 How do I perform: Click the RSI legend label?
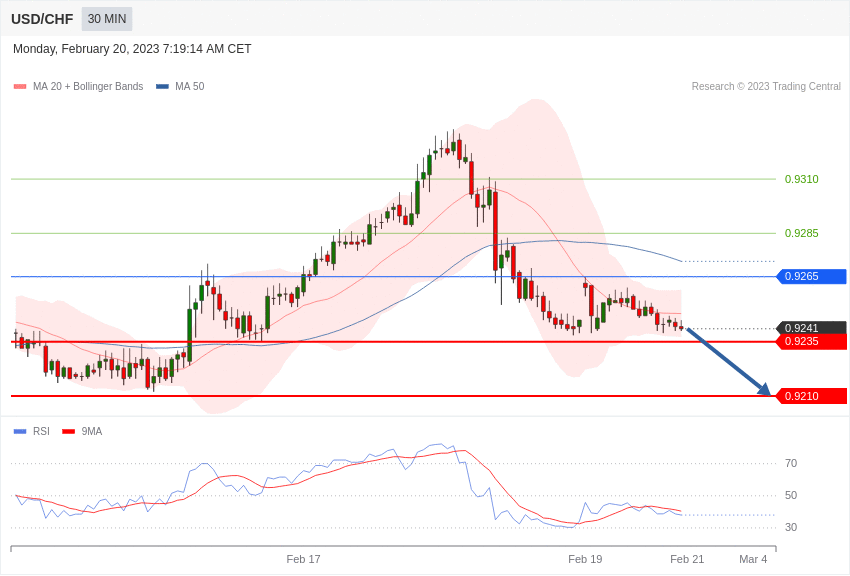(x=41, y=431)
